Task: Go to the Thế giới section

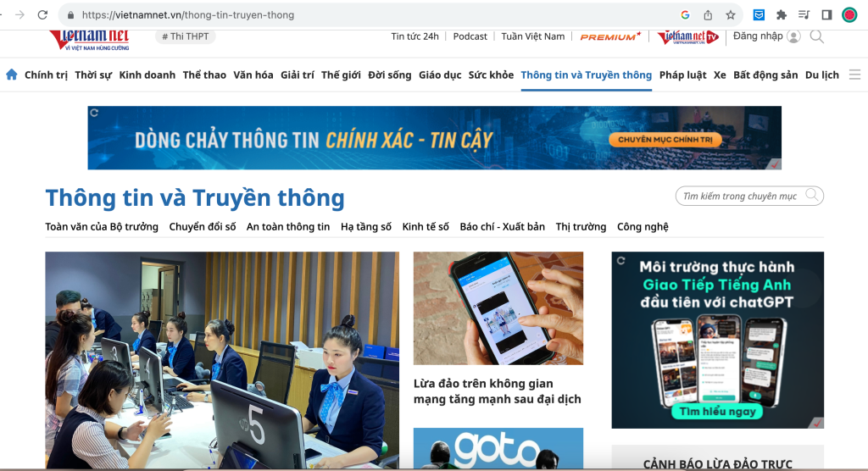Action: coord(341,75)
